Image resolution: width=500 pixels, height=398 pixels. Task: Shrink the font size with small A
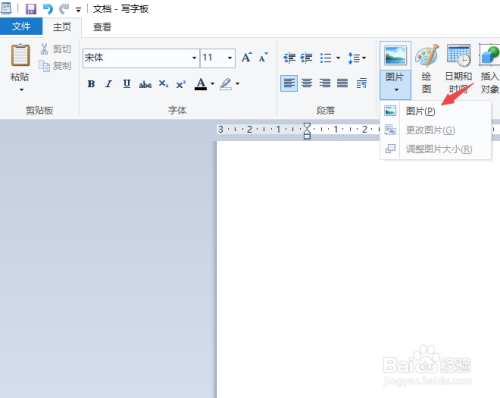[263, 57]
